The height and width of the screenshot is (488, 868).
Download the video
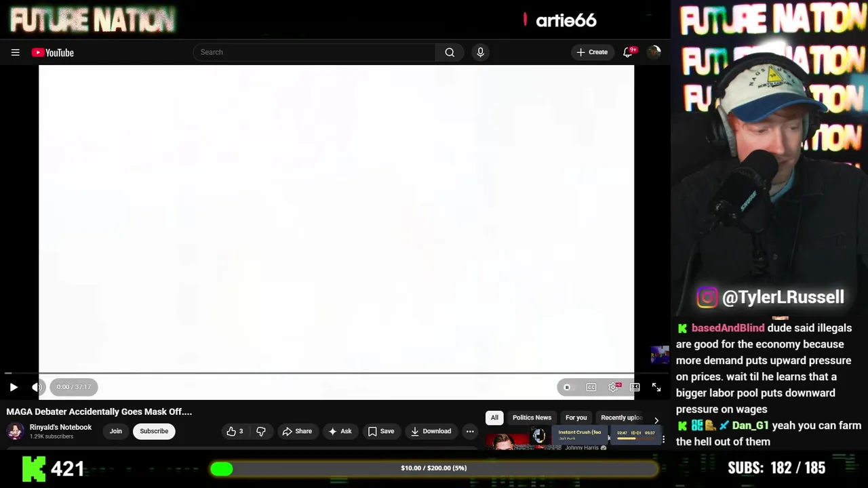(431, 431)
